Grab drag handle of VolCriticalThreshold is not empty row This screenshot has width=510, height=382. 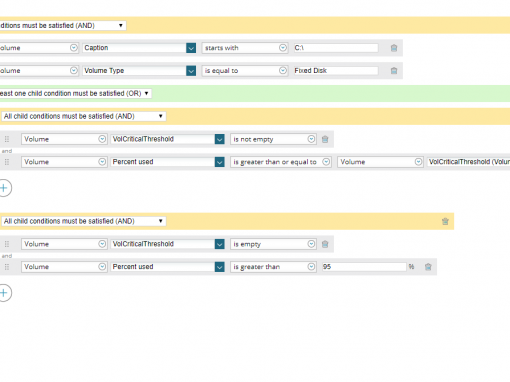(x=7, y=139)
